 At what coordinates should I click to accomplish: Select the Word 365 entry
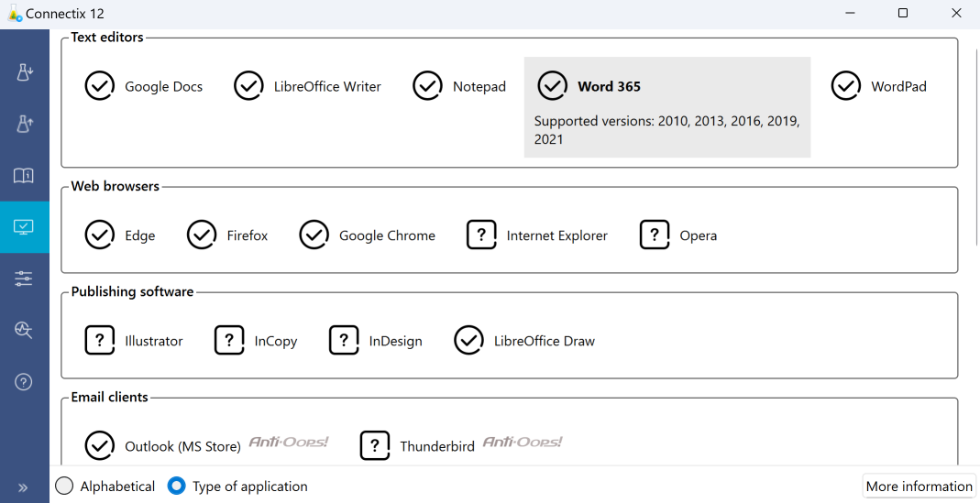(609, 87)
